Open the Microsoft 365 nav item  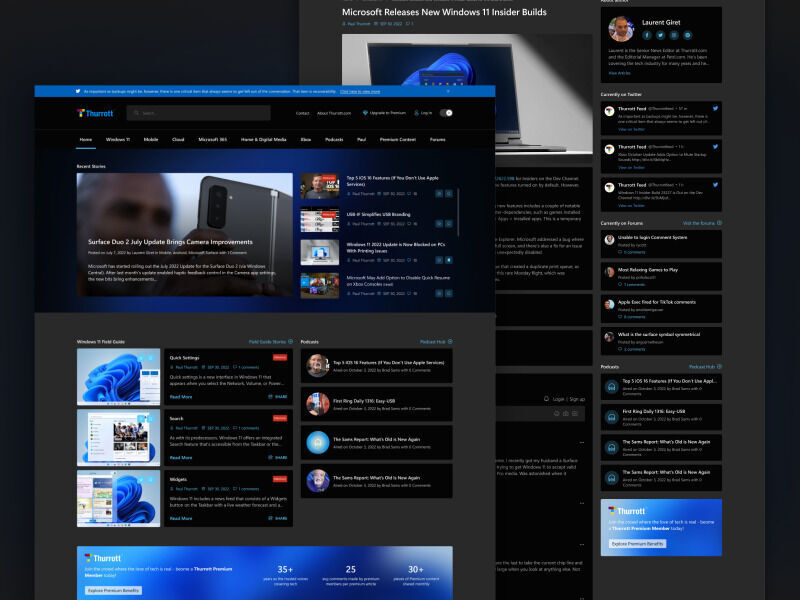click(x=213, y=139)
